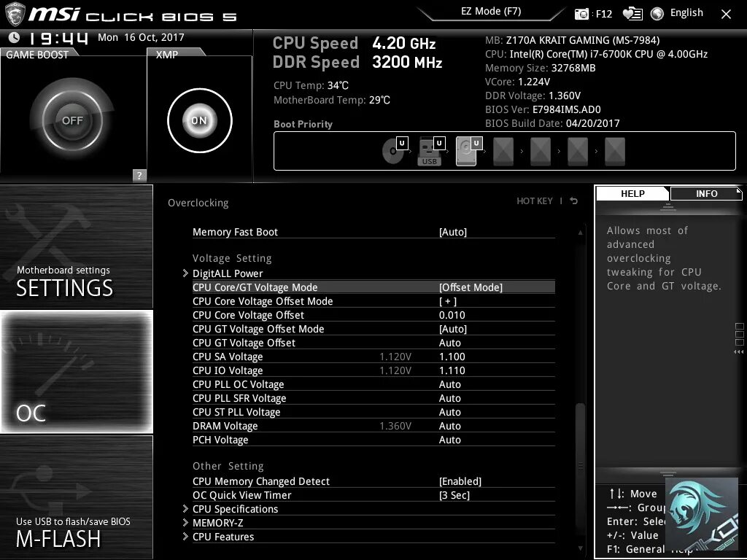Click the Overclocking page heading
This screenshot has width=747, height=560.
pyautogui.click(x=198, y=203)
